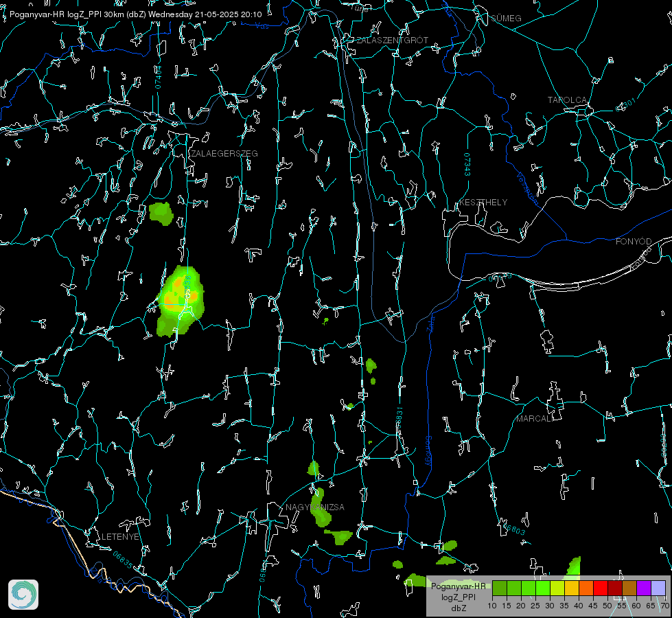Click the Poganyvar-HR legend title
This screenshot has height=618, width=672.
(458, 586)
